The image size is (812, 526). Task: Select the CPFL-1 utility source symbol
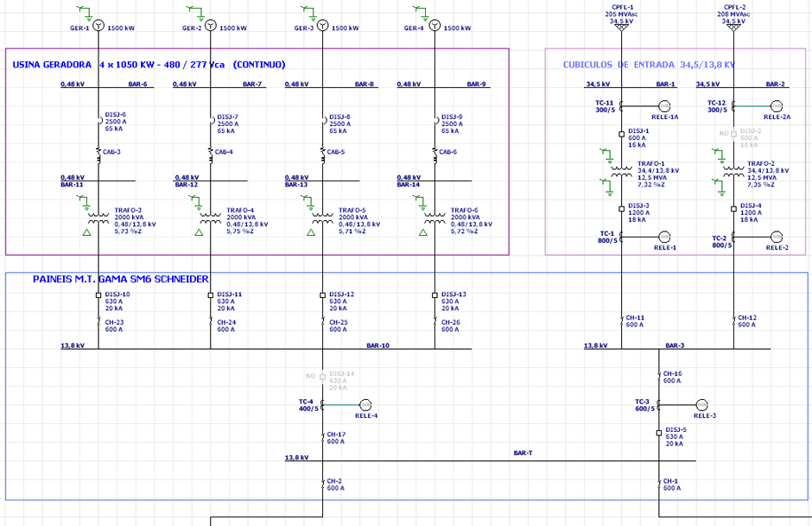(x=621, y=28)
